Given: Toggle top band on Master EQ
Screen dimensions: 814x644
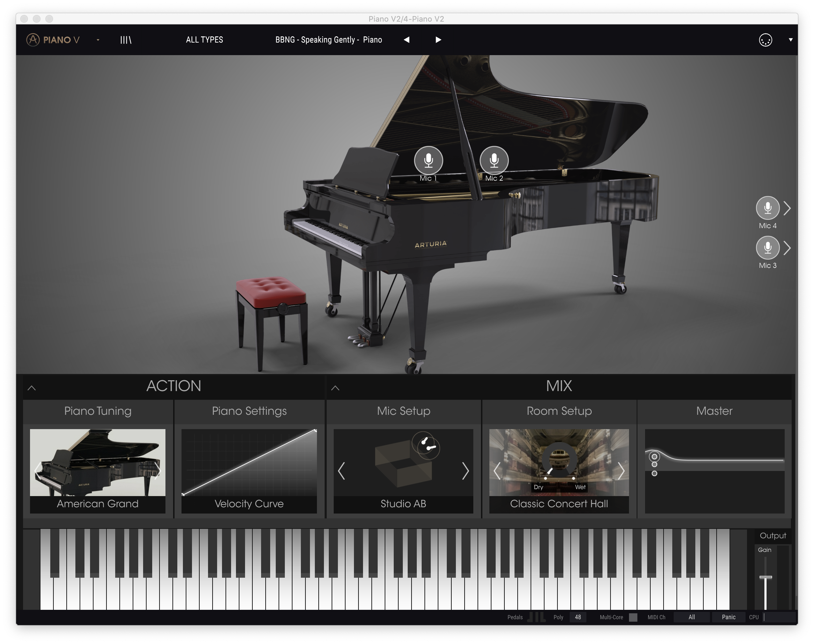Looking at the screenshot, I should pos(654,457).
